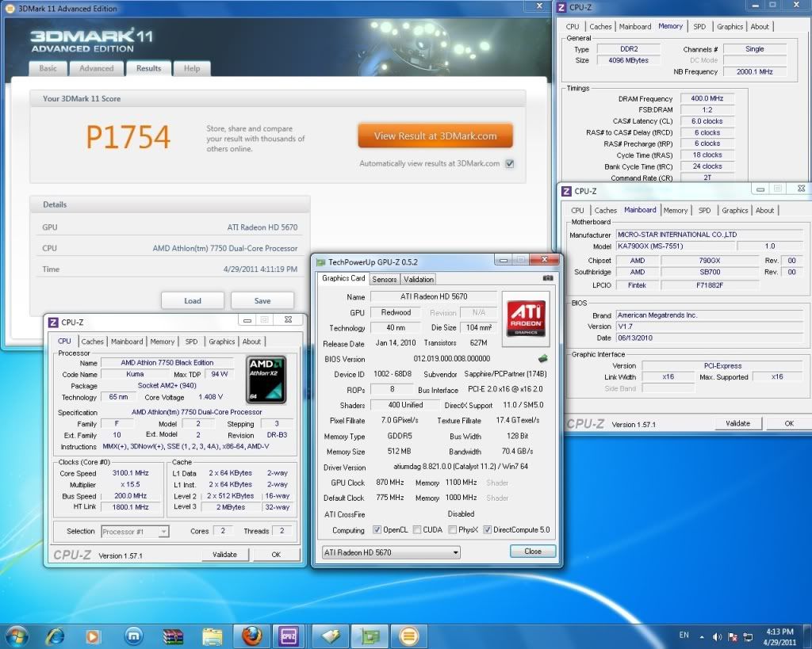This screenshot has height=649, width=812.
Task: Open the Advanced tab in 3DMark 11
Action: tap(97, 69)
